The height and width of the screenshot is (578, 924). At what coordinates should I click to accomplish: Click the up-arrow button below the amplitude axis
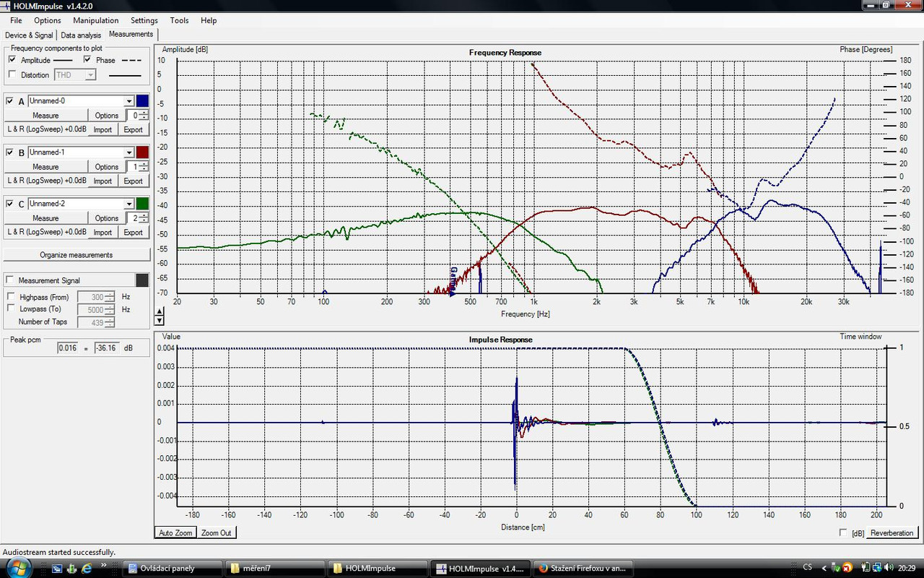click(x=160, y=311)
